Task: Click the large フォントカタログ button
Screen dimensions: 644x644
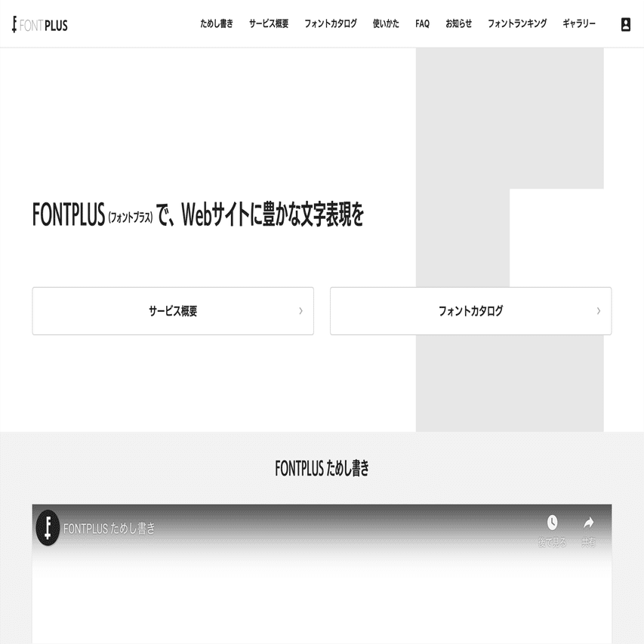Action: click(x=470, y=311)
